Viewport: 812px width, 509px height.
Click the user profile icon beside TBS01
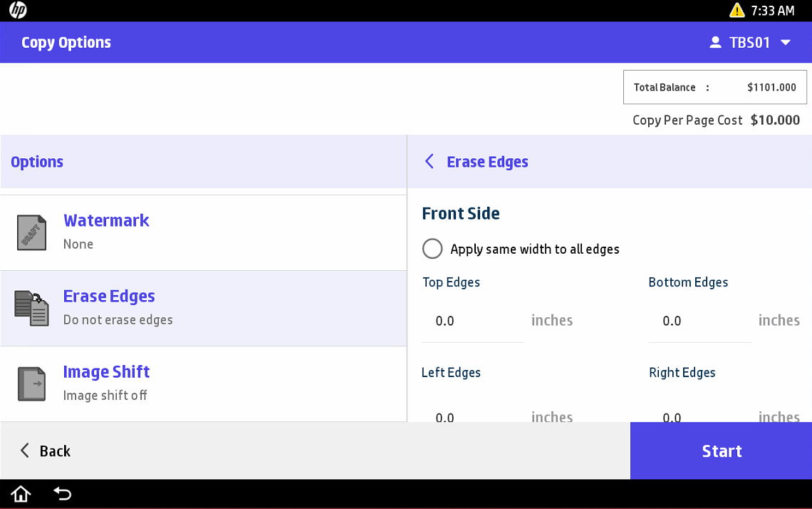tap(715, 43)
